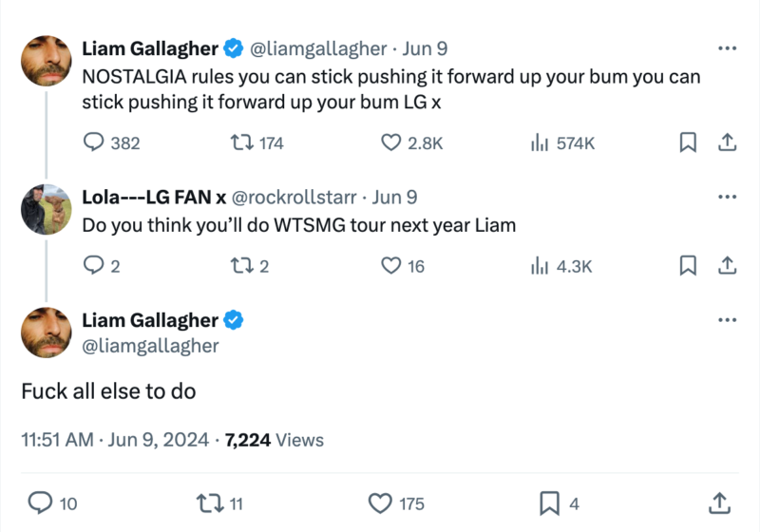The width and height of the screenshot is (760, 532).
Task: Bookmark the NOSTALGIA rules tweet
Action: 688,142
